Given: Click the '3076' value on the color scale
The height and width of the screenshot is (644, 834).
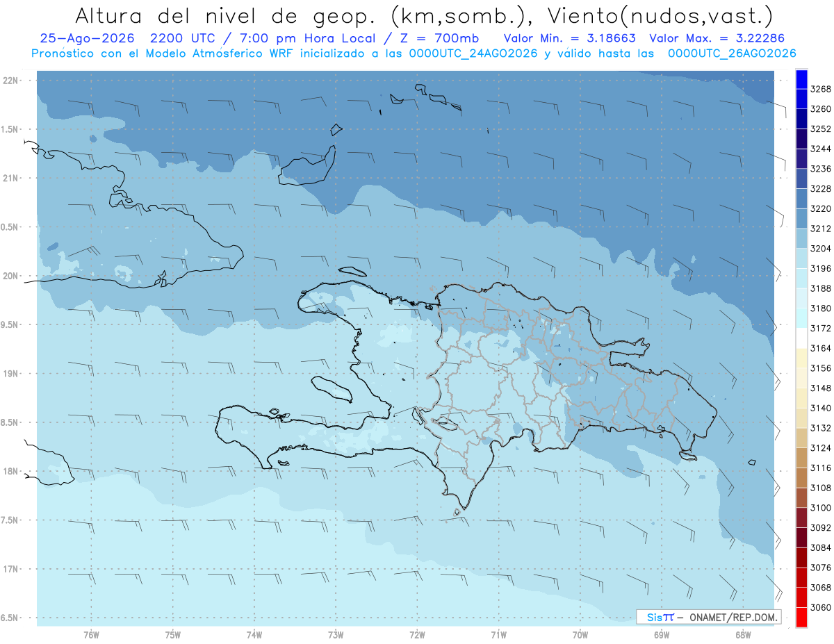Looking at the screenshot, I should tap(821, 568).
